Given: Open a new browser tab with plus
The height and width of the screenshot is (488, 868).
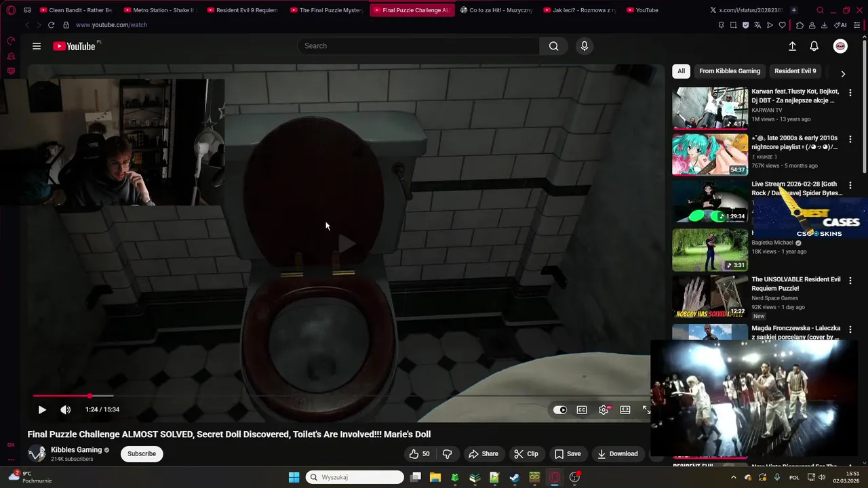Looking at the screenshot, I should click(794, 10).
